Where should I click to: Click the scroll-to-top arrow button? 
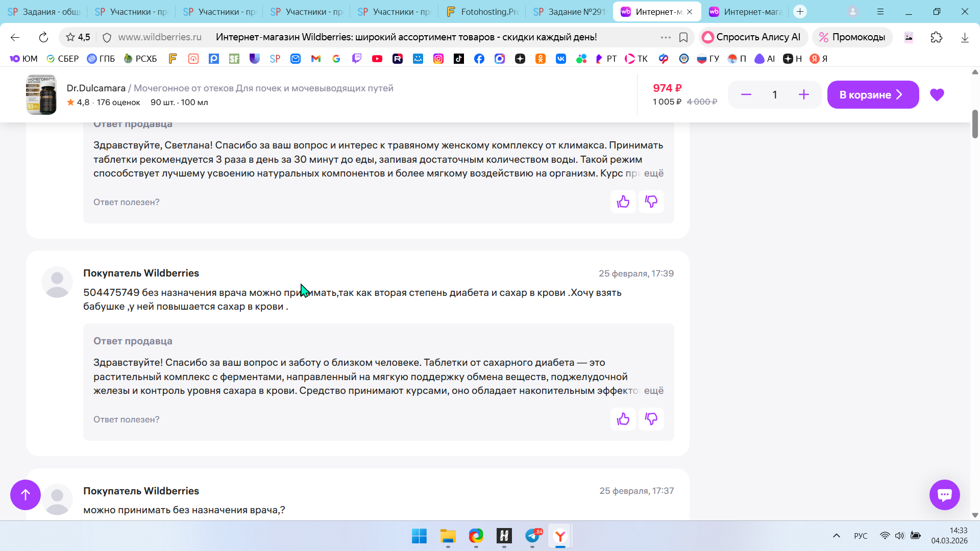(x=26, y=494)
